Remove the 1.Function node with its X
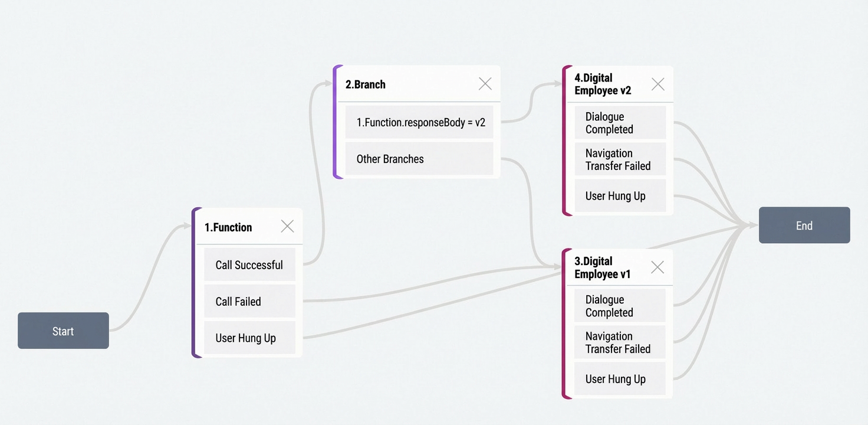This screenshot has width=868, height=425. 287,226
